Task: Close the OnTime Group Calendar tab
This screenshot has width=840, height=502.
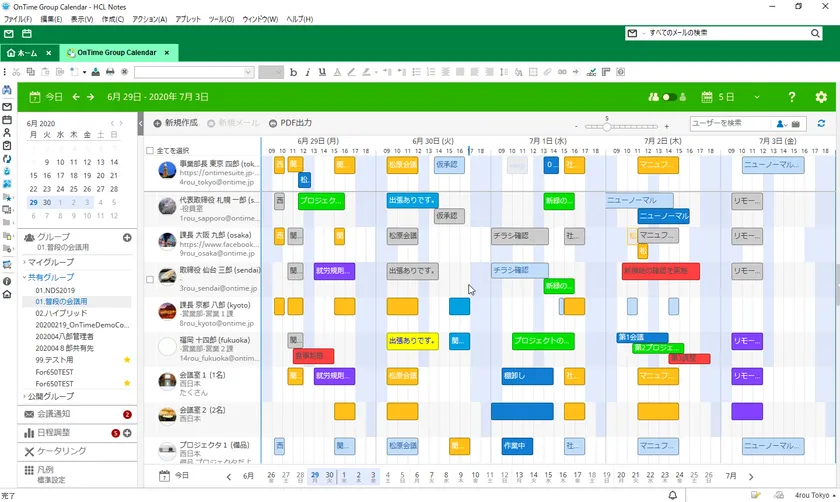Action: point(167,53)
